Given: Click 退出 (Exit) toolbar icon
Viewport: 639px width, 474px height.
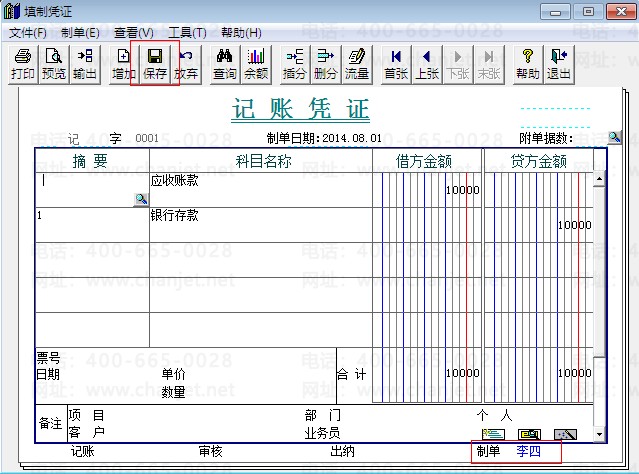Looking at the screenshot, I should point(559,64).
